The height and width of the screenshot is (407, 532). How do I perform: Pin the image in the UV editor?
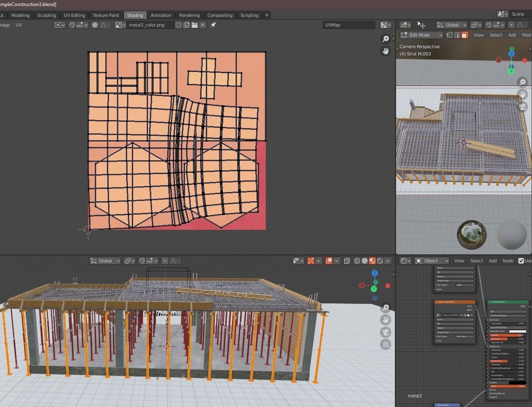pyautogui.click(x=213, y=25)
